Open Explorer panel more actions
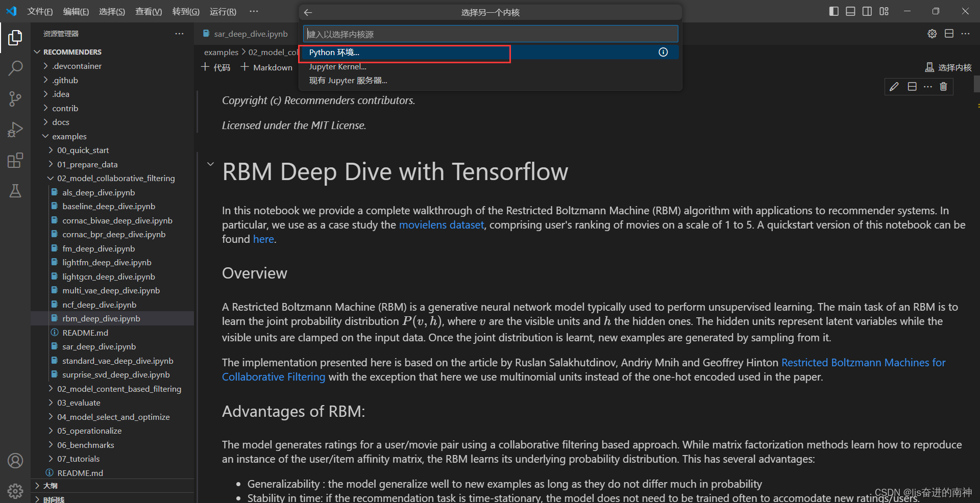The image size is (980, 503). 179,34
